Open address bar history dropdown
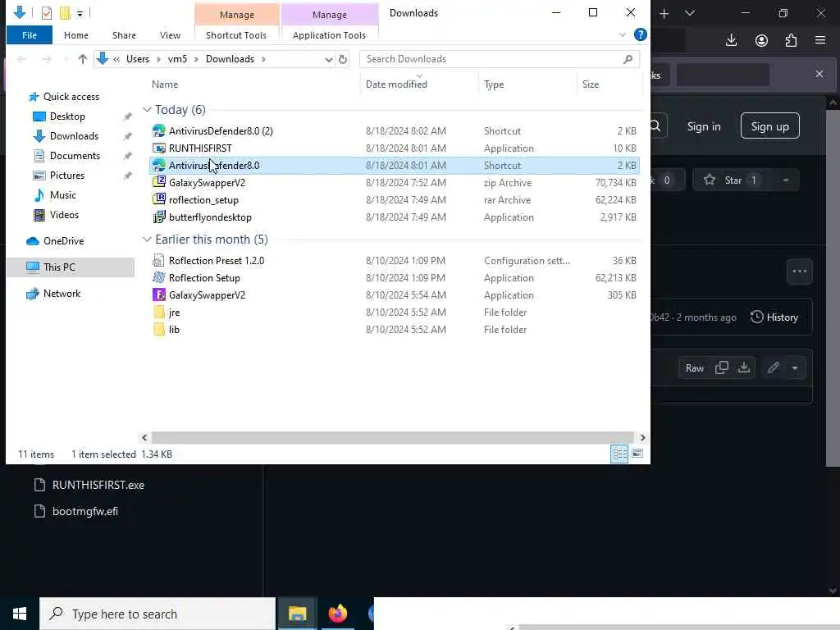The width and height of the screenshot is (840, 630). 328,59
